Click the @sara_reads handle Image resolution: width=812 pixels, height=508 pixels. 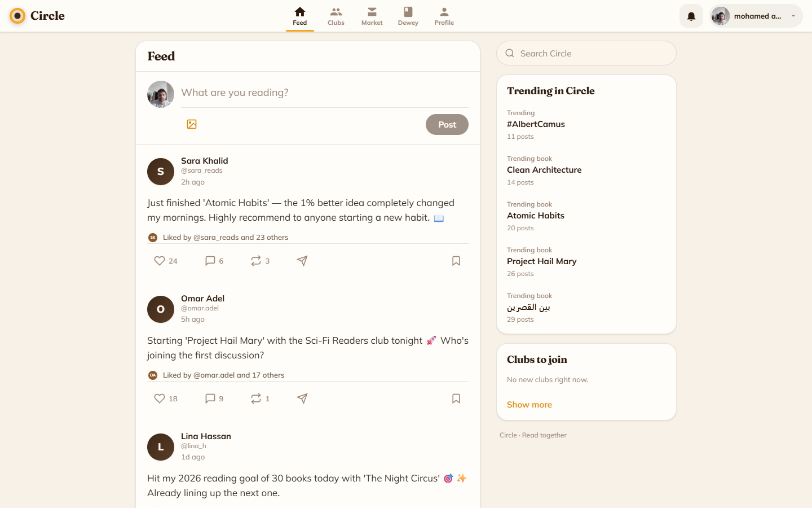201,170
